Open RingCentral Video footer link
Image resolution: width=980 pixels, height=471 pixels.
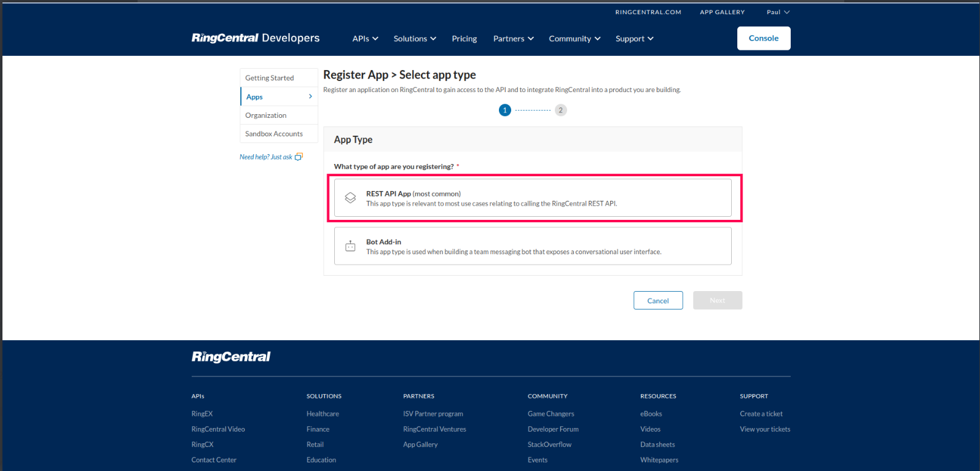tap(218, 429)
